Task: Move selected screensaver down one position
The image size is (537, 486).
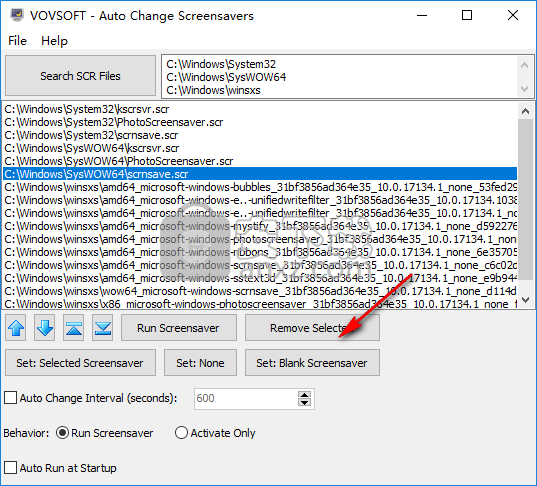Action: pyautogui.click(x=45, y=328)
